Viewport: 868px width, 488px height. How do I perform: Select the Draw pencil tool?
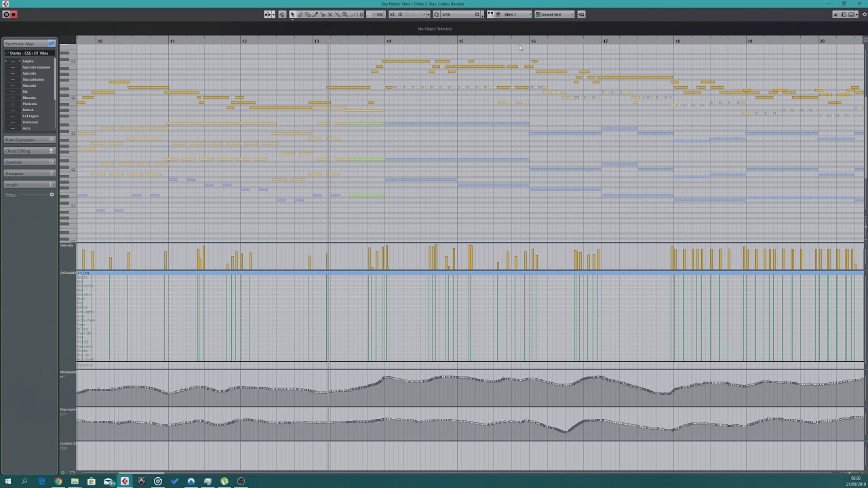tap(300, 14)
